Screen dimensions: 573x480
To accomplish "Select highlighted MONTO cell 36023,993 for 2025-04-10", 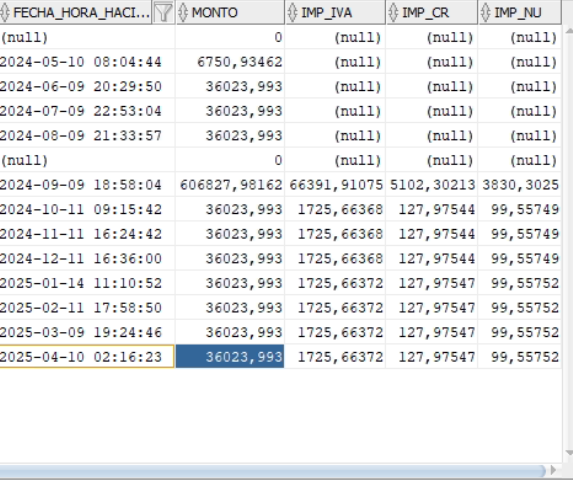I will click(x=230, y=357).
